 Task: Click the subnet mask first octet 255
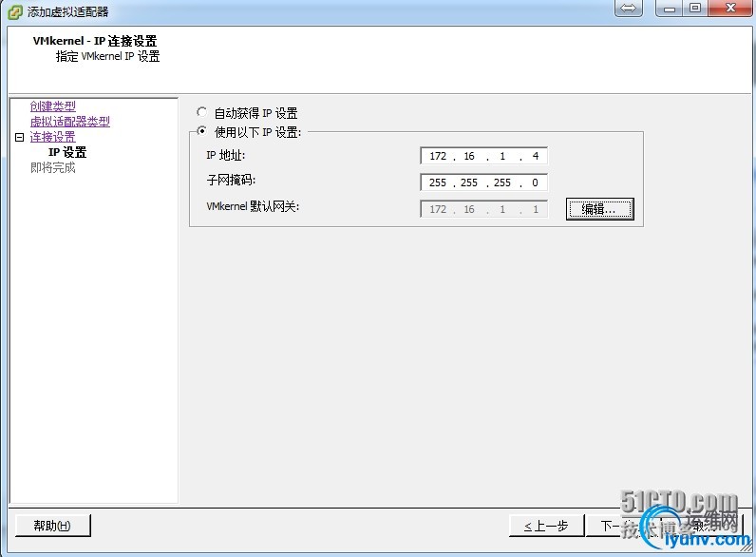pyautogui.click(x=438, y=182)
